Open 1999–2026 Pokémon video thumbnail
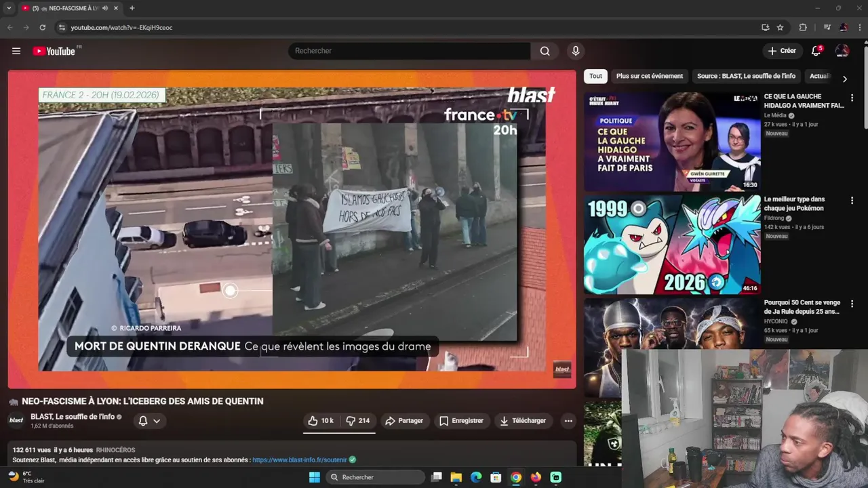Viewport: 868px width, 488px height. 672,245
